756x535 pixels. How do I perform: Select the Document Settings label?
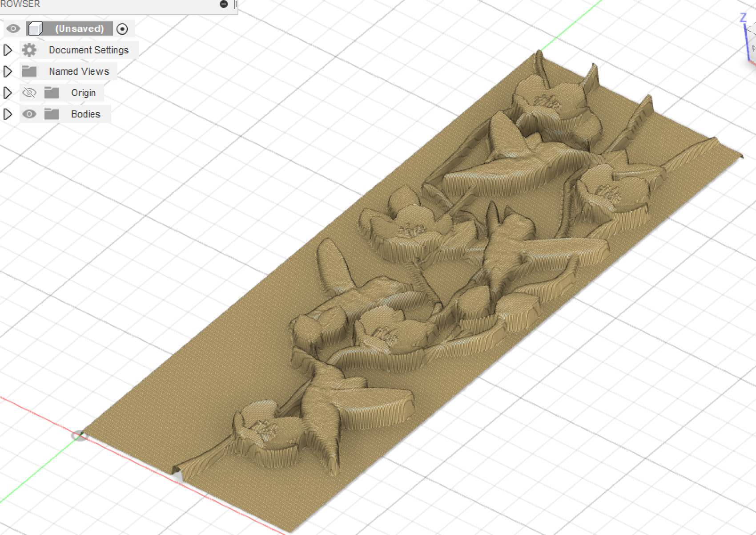coord(88,50)
